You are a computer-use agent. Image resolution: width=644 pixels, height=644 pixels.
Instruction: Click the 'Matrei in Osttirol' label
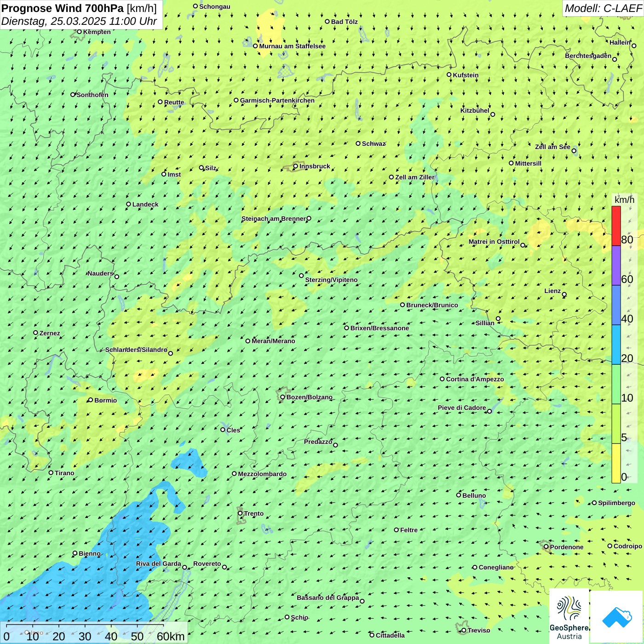[x=494, y=241]
